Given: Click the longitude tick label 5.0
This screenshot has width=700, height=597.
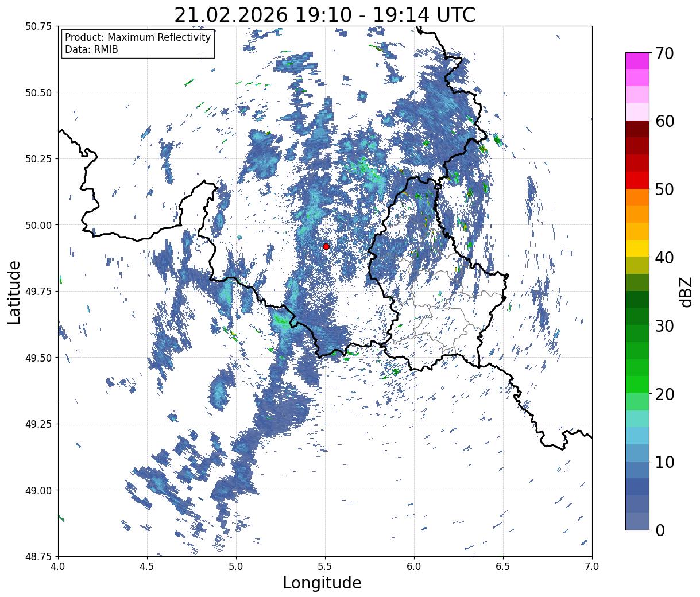Looking at the screenshot, I should pyautogui.click(x=236, y=566).
